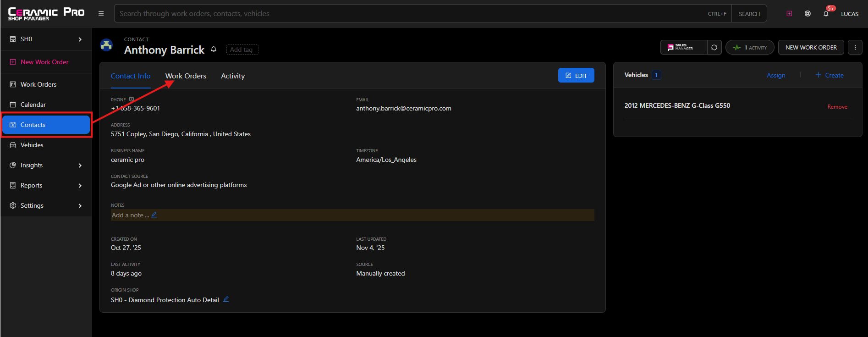Click the phone number +1 858-365-9601

point(135,108)
